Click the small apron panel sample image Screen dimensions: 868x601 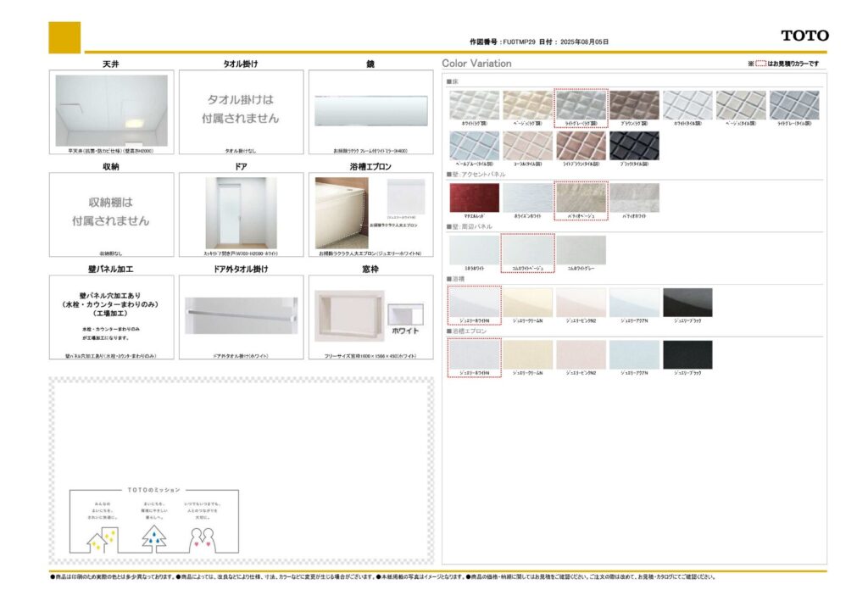403,198
